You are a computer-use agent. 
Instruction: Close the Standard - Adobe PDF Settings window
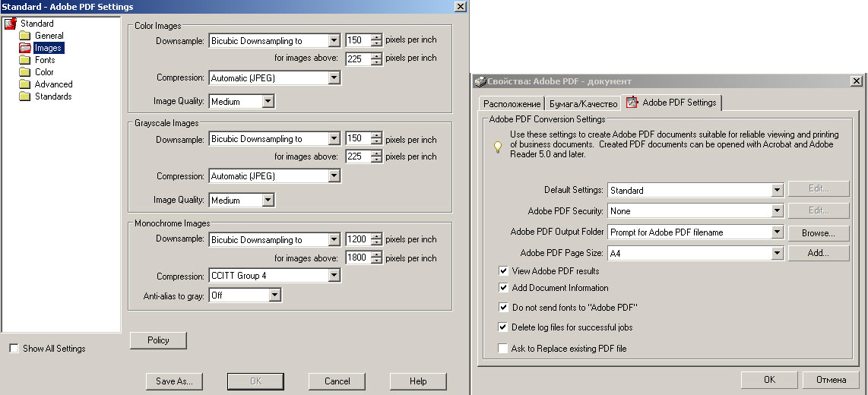point(460,7)
